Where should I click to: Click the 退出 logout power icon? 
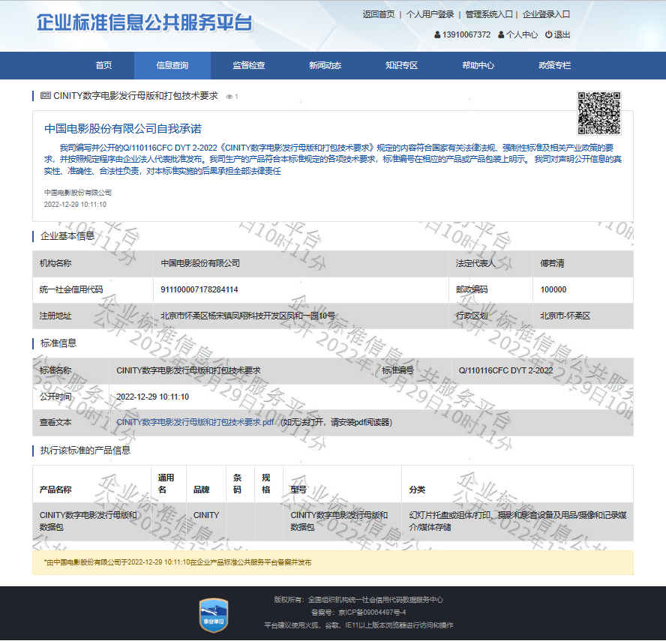[548, 34]
